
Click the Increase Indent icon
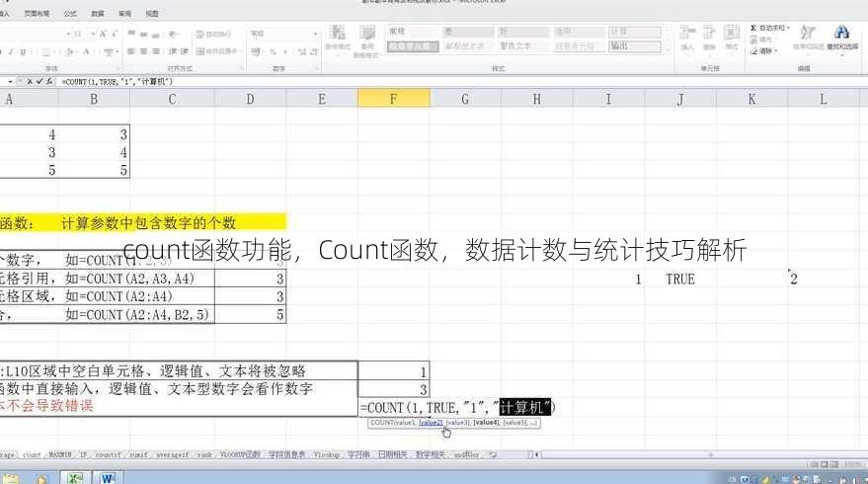coord(185,51)
